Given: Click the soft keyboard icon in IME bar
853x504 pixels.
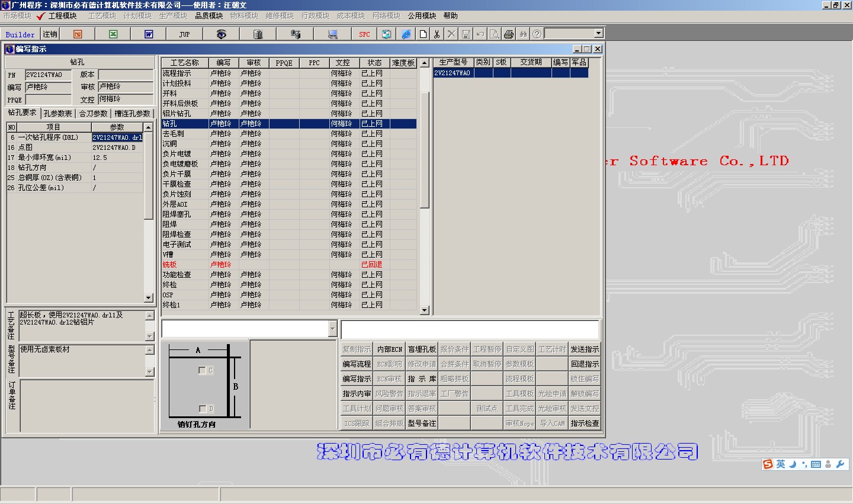Looking at the screenshot, I should point(816,464).
